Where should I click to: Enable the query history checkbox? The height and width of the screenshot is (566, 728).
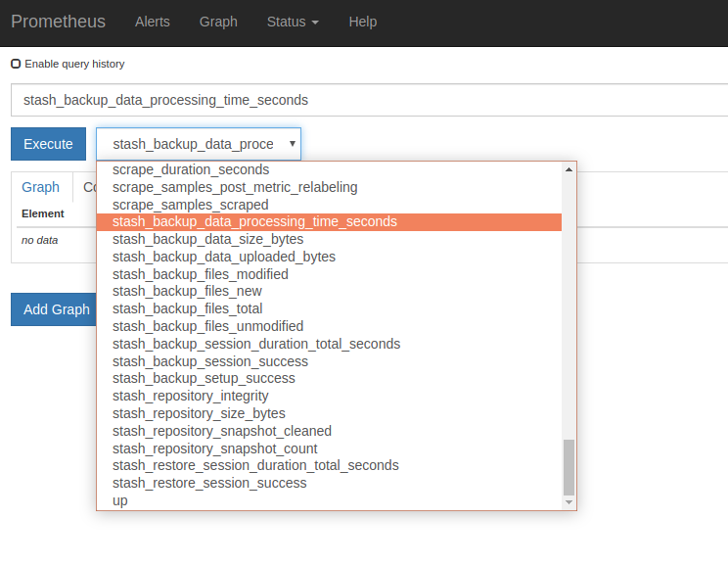(x=16, y=64)
